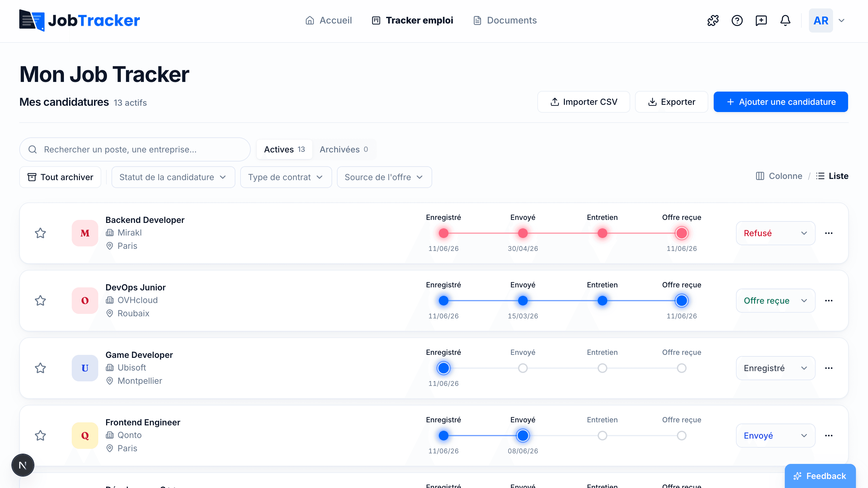Star the Frontend Engineer application

(40, 436)
